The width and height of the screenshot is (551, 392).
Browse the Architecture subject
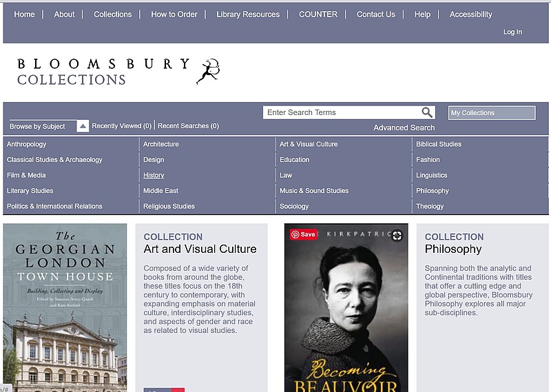pyautogui.click(x=161, y=144)
